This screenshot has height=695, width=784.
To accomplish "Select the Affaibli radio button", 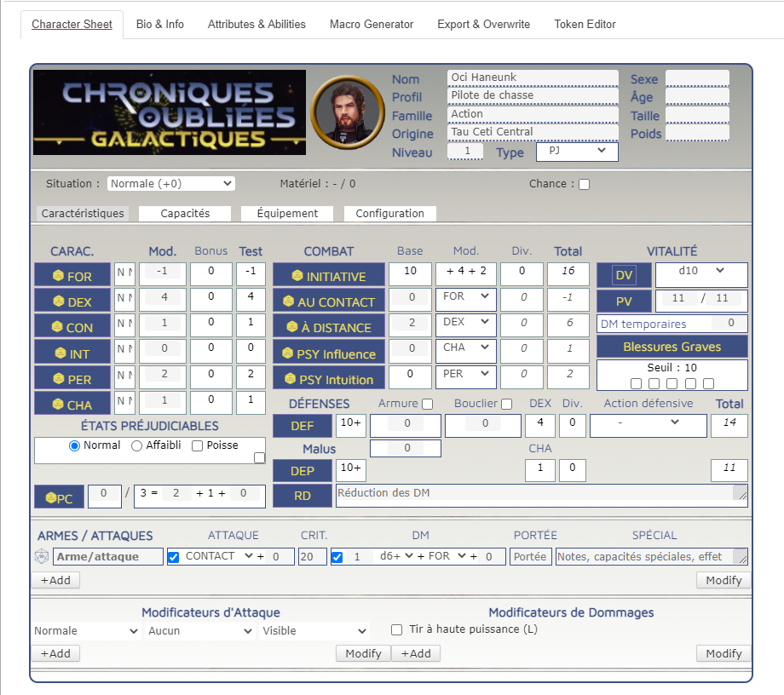I will 137,445.
